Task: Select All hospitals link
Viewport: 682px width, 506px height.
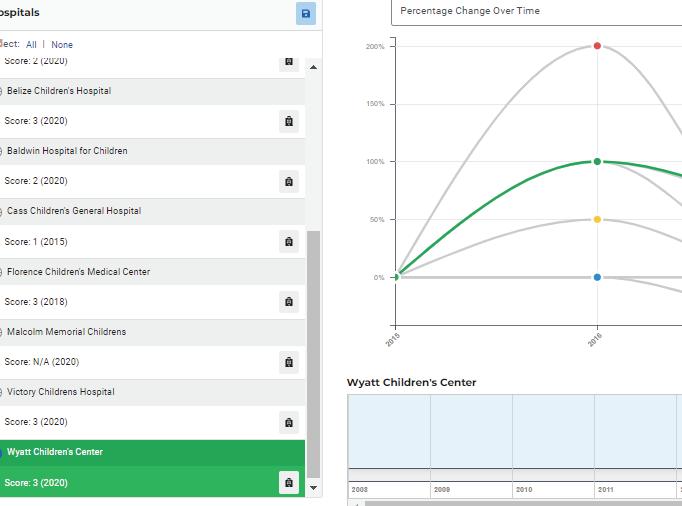Action: [x=31, y=44]
